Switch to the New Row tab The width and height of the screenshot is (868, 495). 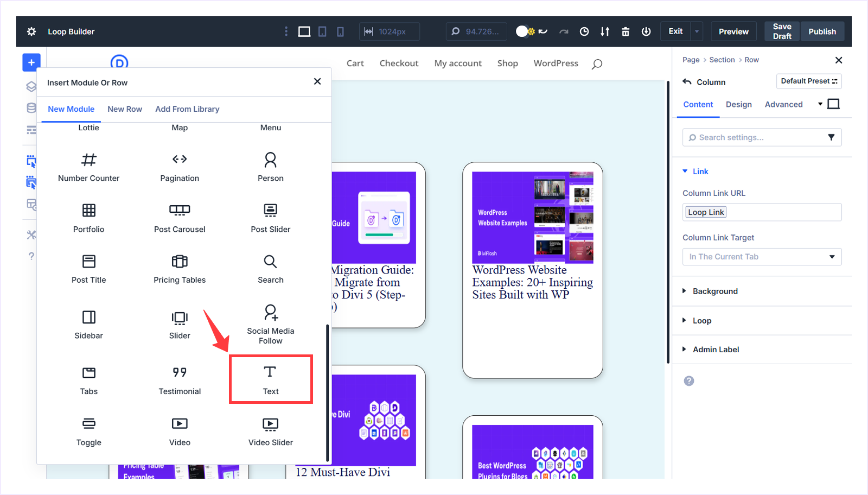(125, 109)
